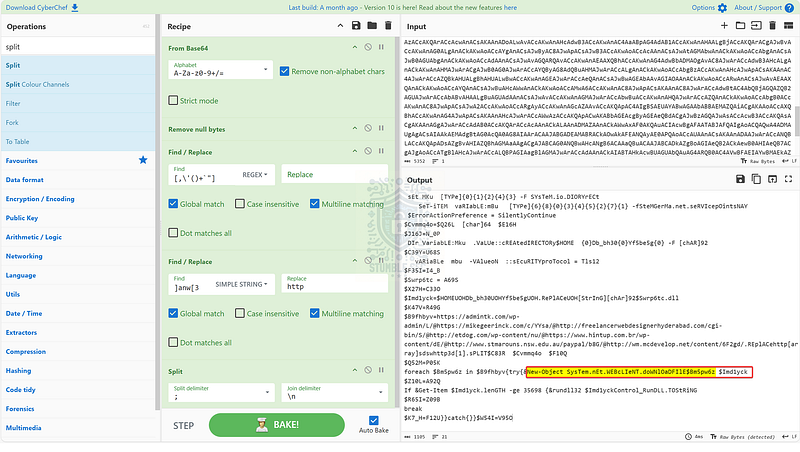
Task: Pause at the first Find / Replace operation
Action: [381, 151]
